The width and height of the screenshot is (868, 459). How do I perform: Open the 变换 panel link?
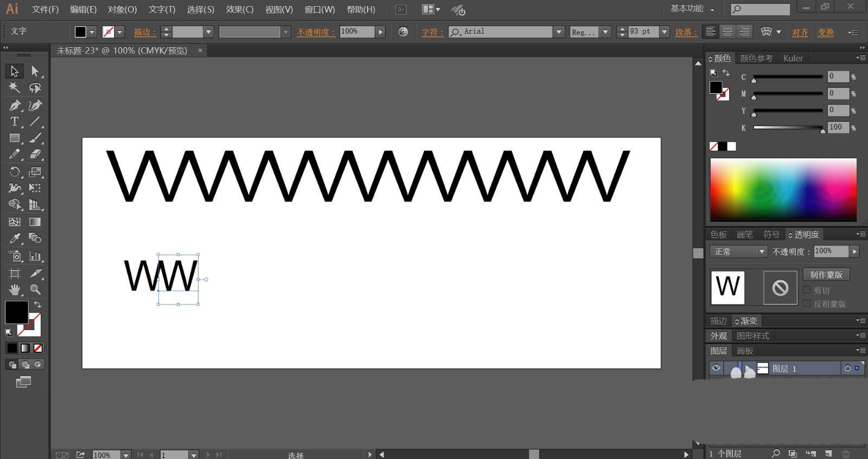tap(826, 33)
